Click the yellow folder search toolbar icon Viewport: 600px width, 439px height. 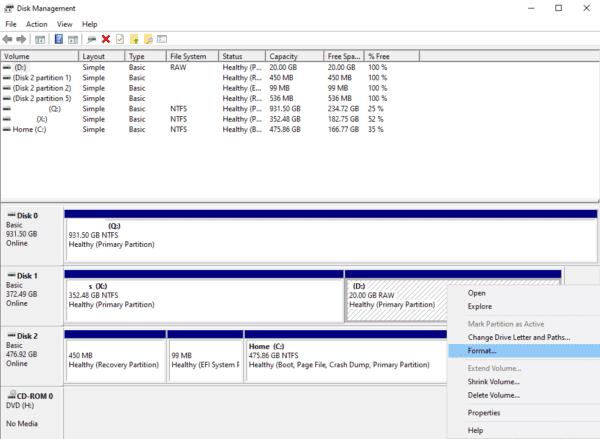click(x=148, y=39)
